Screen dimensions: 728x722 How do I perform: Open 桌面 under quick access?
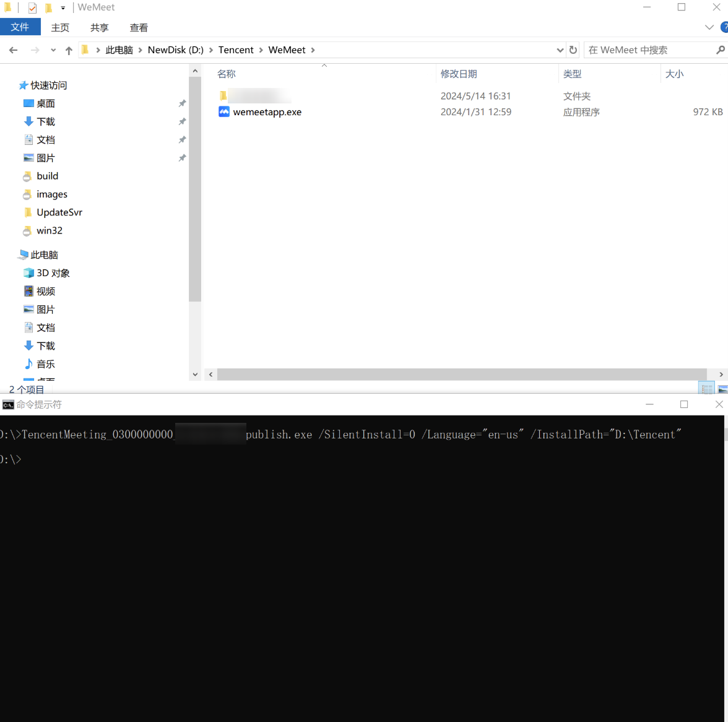(x=46, y=103)
